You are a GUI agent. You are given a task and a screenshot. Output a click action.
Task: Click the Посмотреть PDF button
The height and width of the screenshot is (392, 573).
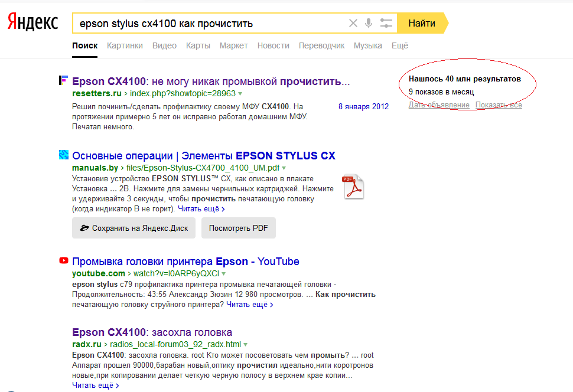239,228
